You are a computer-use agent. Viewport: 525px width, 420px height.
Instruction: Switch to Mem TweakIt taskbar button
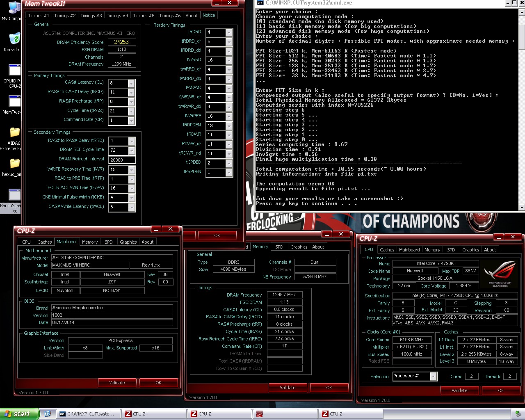click(x=285, y=414)
